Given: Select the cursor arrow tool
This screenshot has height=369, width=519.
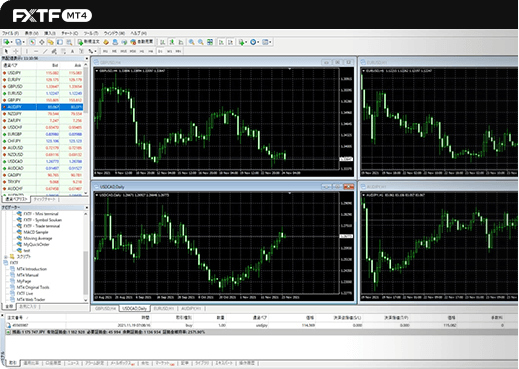Looking at the screenshot, I should coord(6,51).
